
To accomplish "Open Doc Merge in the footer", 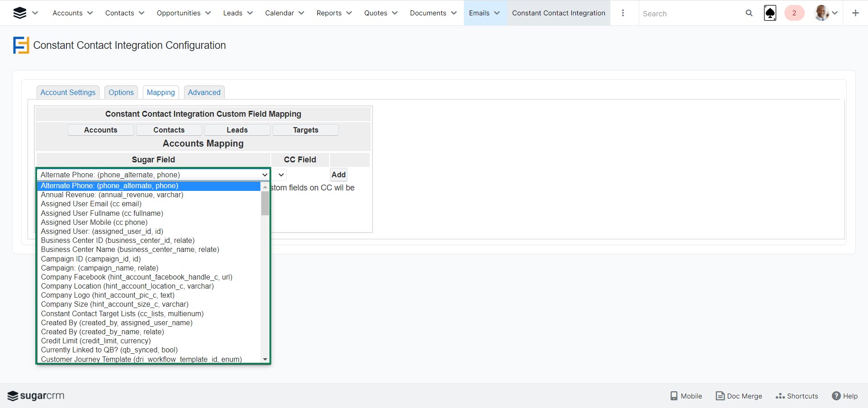I will [x=739, y=396].
